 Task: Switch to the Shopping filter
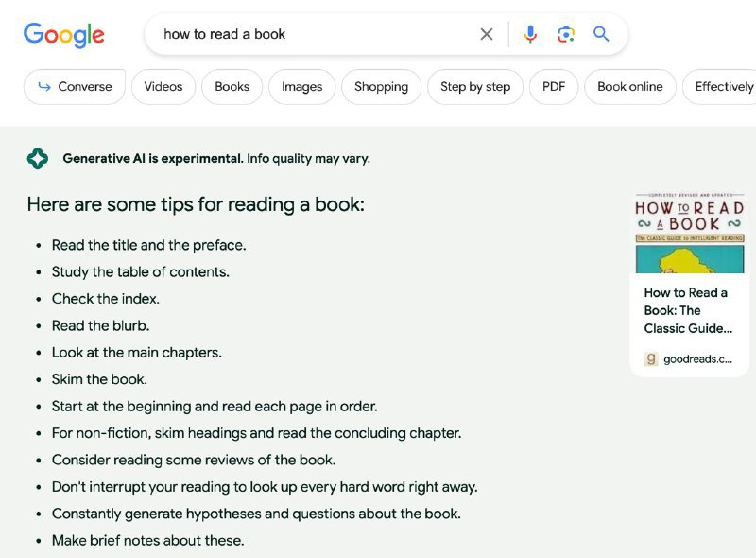coord(382,87)
